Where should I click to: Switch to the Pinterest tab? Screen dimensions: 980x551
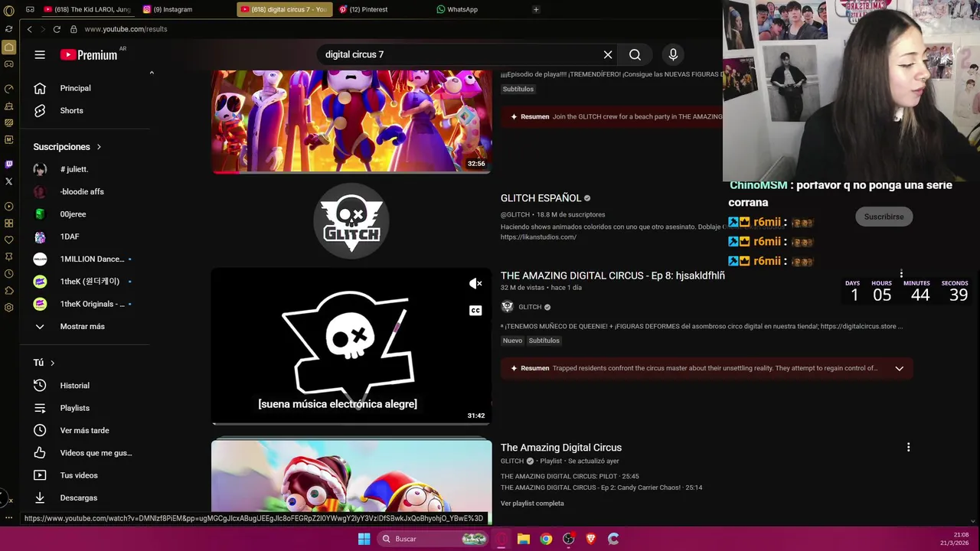[368, 9]
